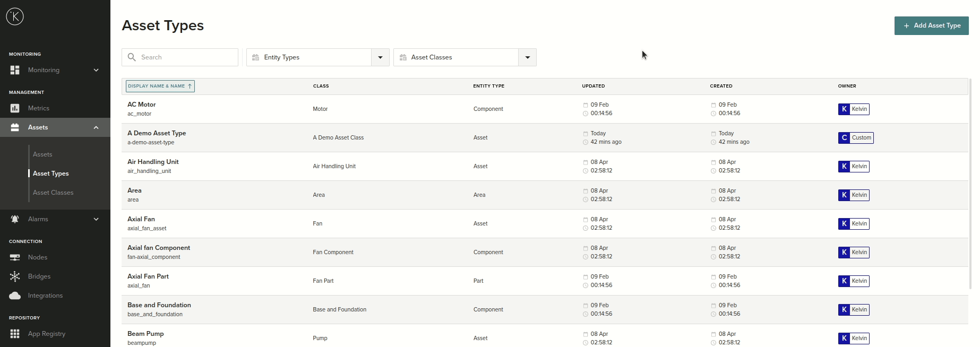Click the Custom owner badge
The width and height of the screenshot is (980, 347).
[x=855, y=138]
